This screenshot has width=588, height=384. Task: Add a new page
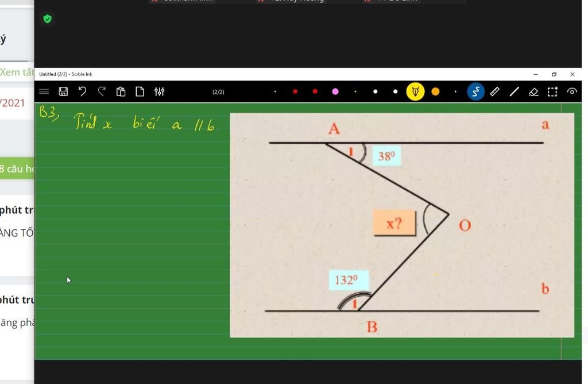pyautogui.click(x=140, y=91)
